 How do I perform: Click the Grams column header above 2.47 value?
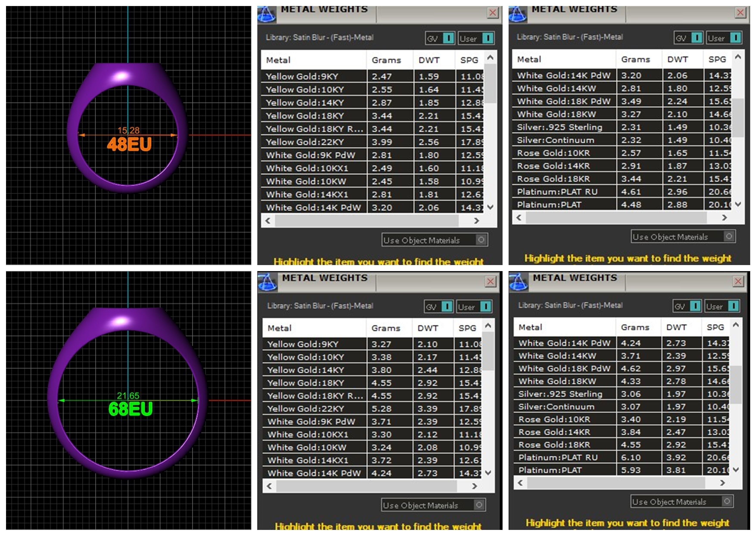click(x=386, y=60)
